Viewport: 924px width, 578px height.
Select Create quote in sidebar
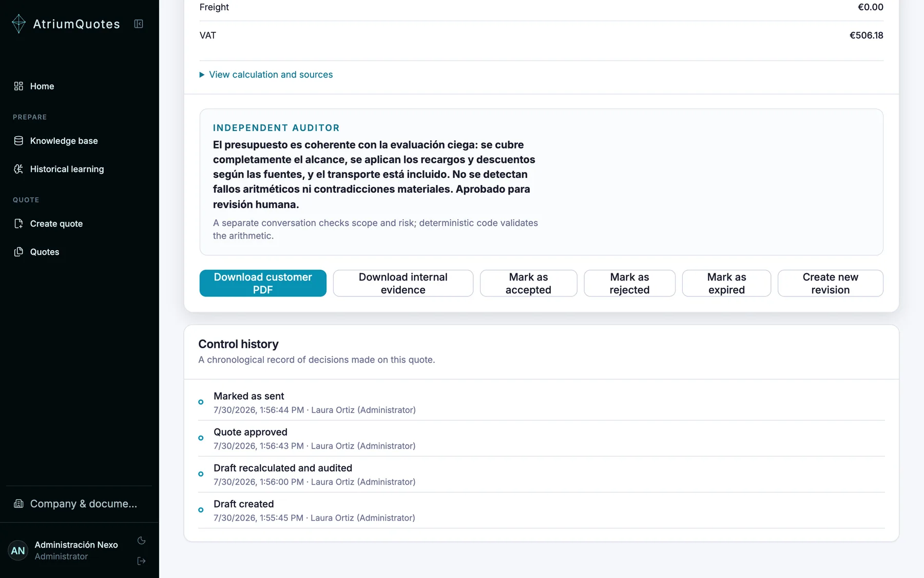click(x=80, y=223)
